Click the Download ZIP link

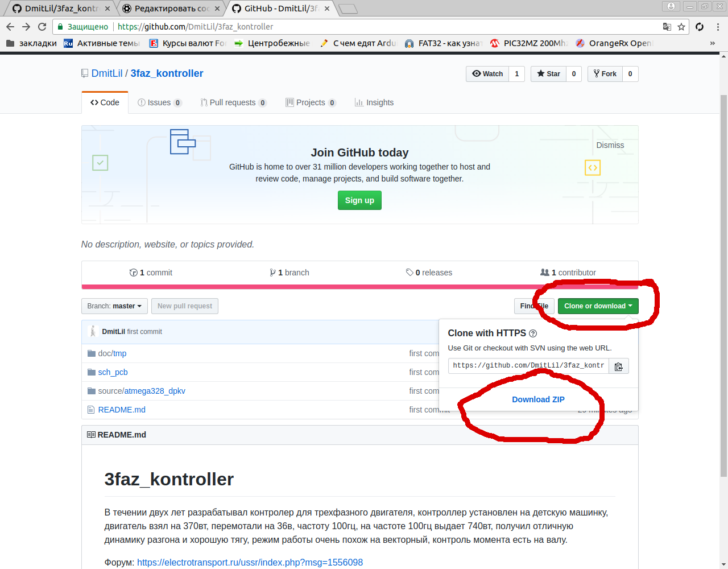click(538, 399)
